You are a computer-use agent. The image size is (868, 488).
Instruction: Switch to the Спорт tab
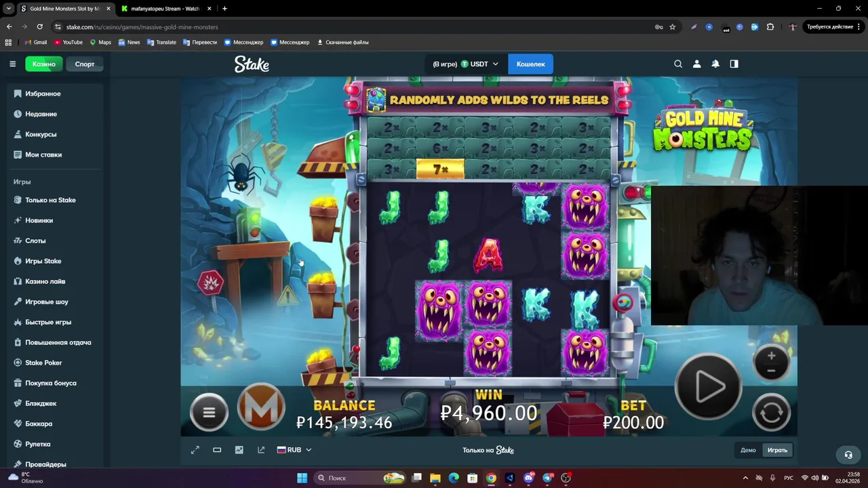85,64
